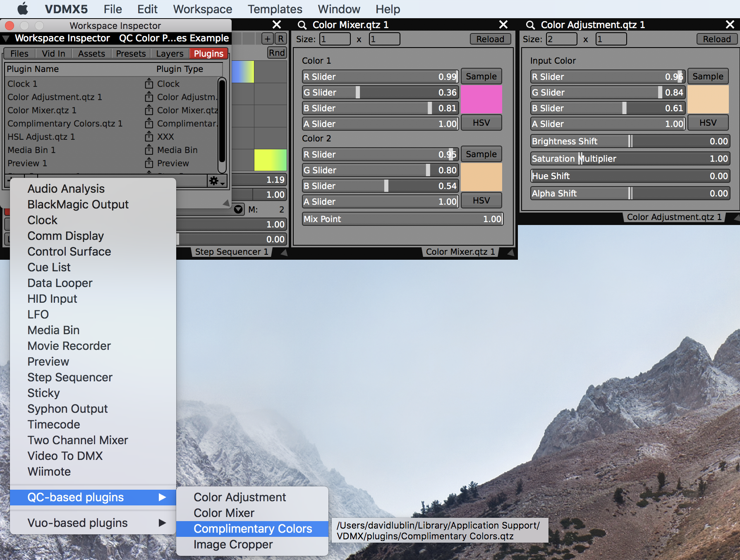Switch to the Layers tab
Screen dimensions: 740x560
170,54
